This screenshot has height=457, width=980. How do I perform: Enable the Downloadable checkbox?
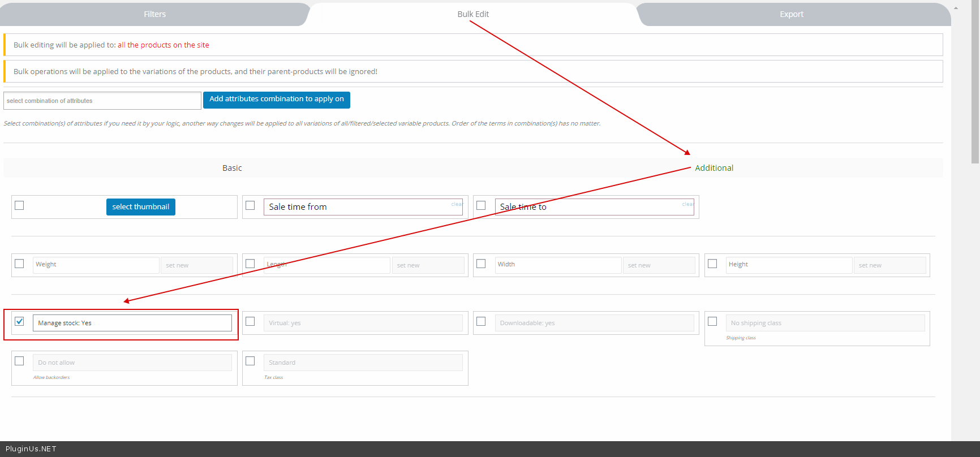point(481,322)
